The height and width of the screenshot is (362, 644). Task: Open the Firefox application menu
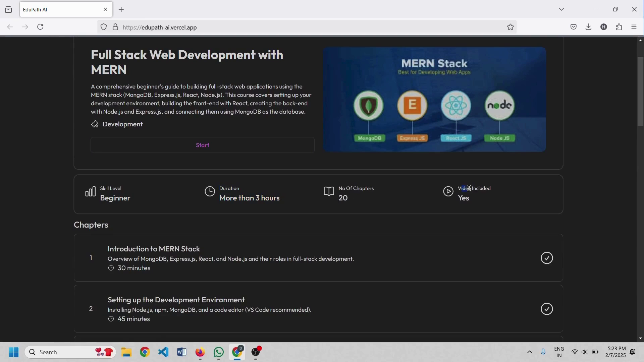[634, 27]
